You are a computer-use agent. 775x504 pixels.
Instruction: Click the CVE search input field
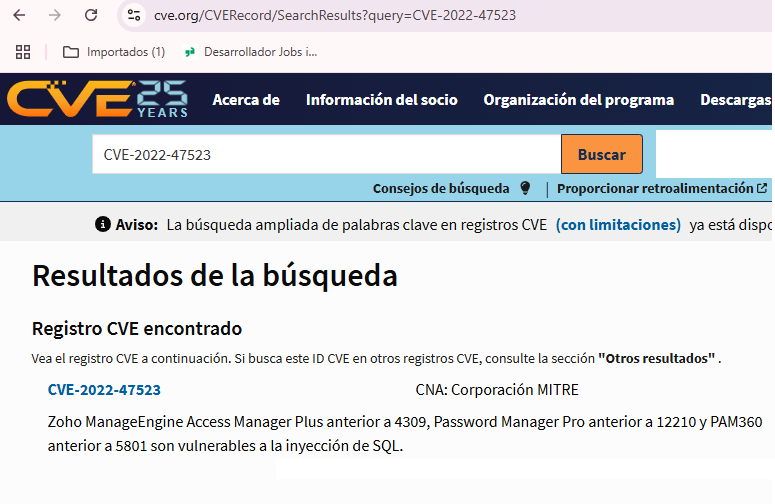click(327, 154)
